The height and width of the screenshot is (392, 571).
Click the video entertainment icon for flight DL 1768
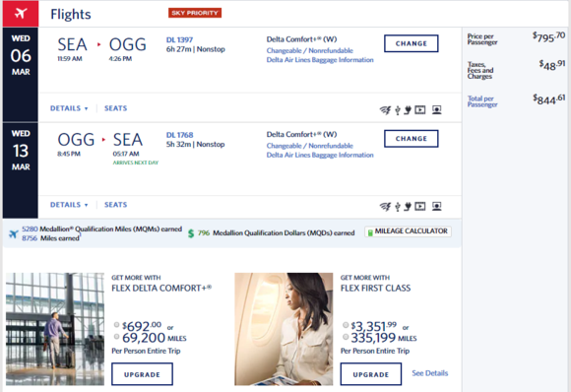click(419, 206)
